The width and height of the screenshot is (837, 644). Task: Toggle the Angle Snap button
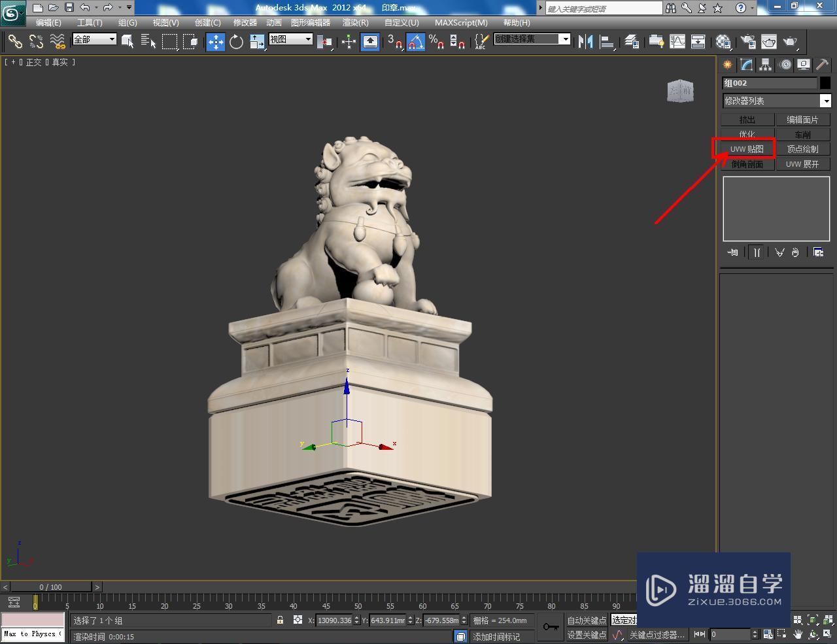(416, 42)
